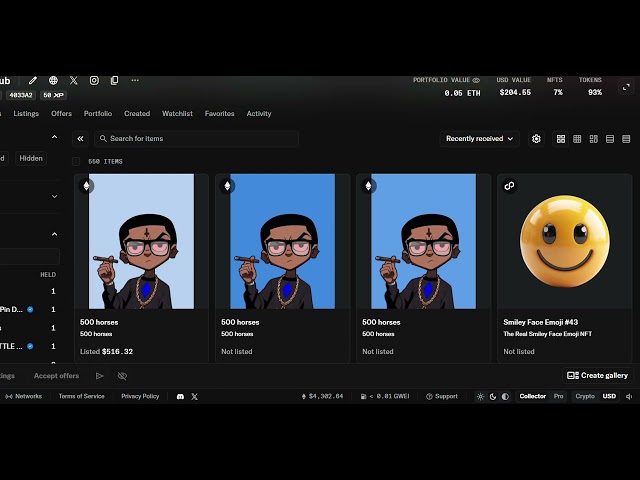Open the Offers tab
The height and width of the screenshot is (480, 640).
[x=61, y=113]
